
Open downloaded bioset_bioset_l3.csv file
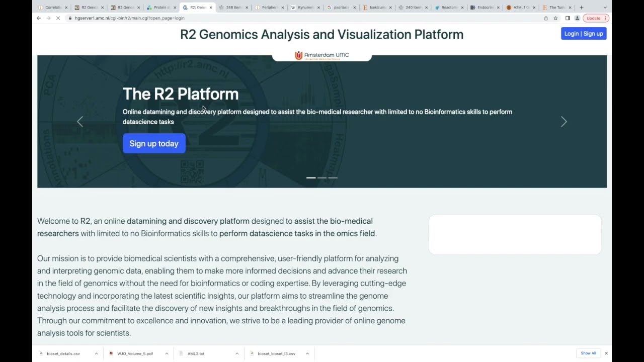276,353
